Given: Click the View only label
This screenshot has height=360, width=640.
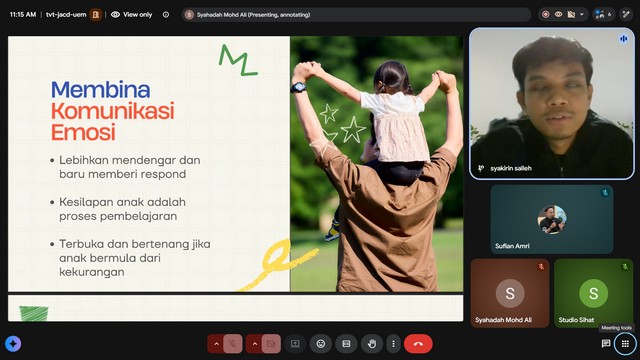Looking at the screenshot, I should [x=138, y=15].
